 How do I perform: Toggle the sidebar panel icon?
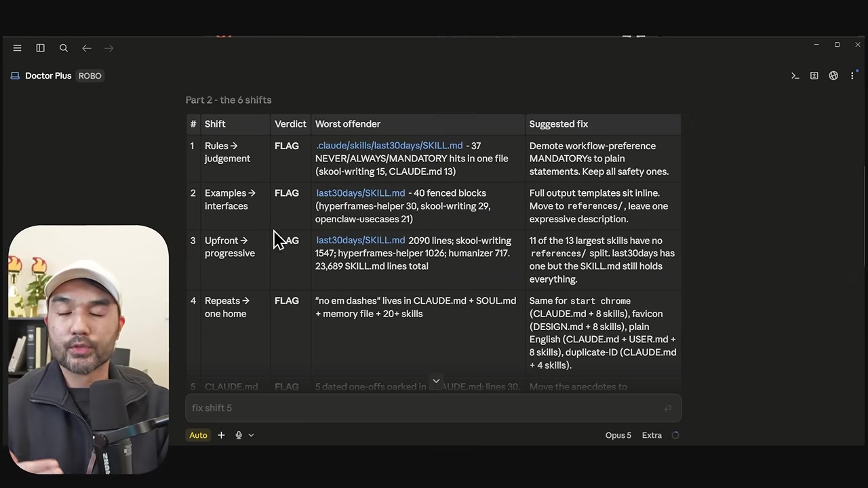tap(40, 48)
